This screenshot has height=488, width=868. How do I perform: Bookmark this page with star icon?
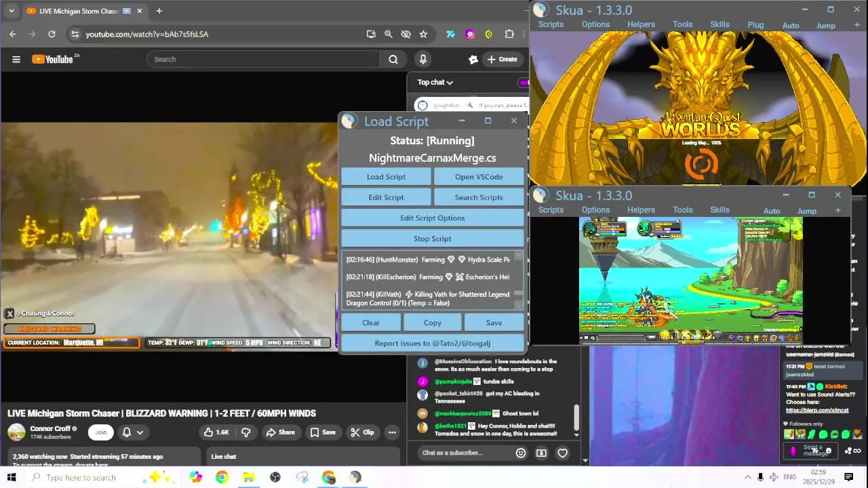coord(423,34)
